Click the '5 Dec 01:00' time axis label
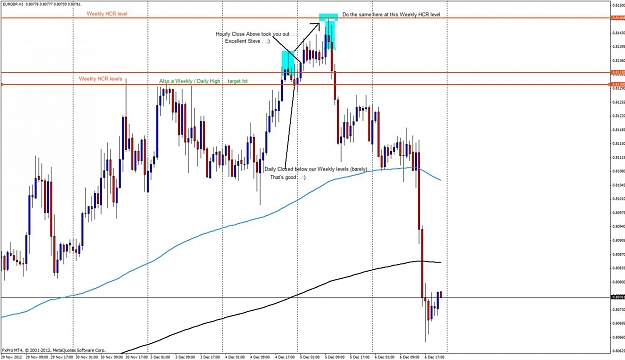 click(x=310, y=357)
